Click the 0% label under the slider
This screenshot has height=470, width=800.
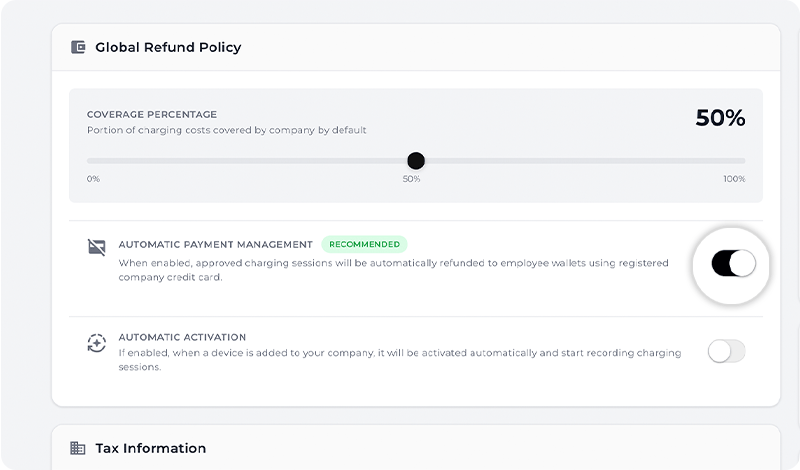(93, 179)
